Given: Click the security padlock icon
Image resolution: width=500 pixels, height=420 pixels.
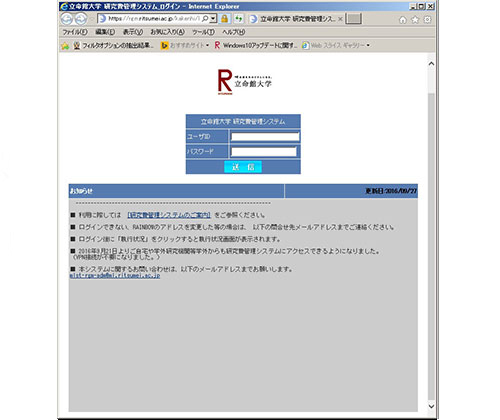Looking at the screenshot, I should (225, 19).
